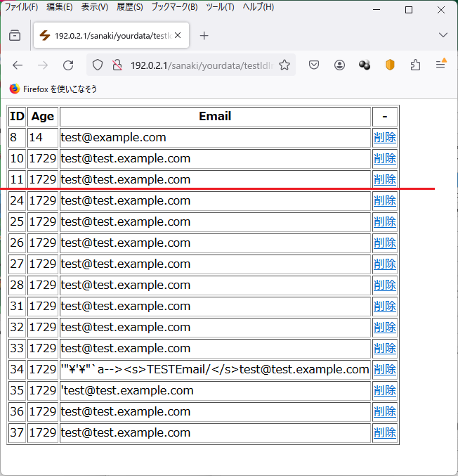The width and height of the screenshot is (458, 476).
Task: Open the Firefox View button
Action: 15,36
